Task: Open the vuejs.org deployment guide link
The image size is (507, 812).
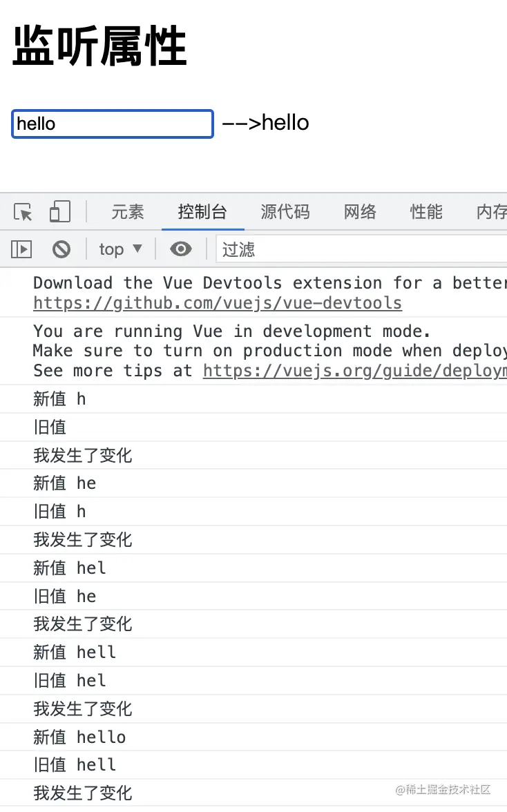Action: click(355, 371)
